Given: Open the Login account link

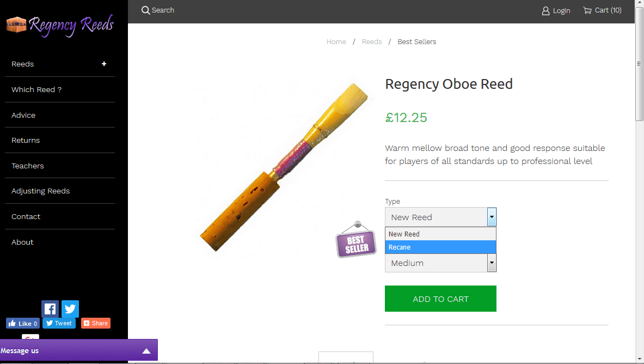Looking at the screenshot, I should tap(556, 10).
